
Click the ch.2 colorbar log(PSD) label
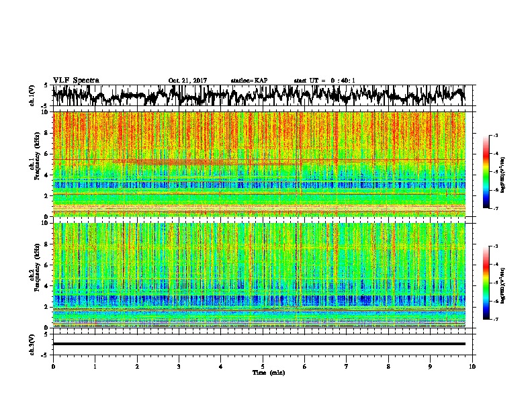(x=503, y=285)
